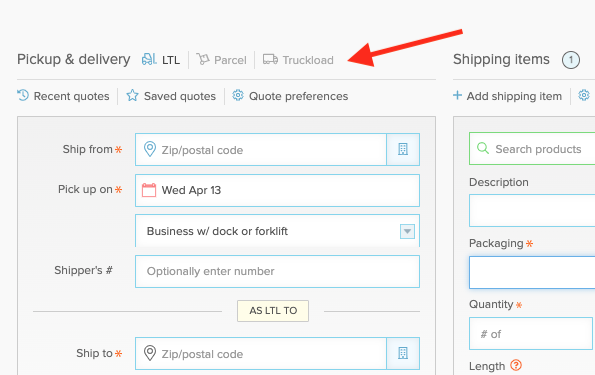Screen dimensions: 595x375
Task: Open Quote preferences
Action: [290, 96]
